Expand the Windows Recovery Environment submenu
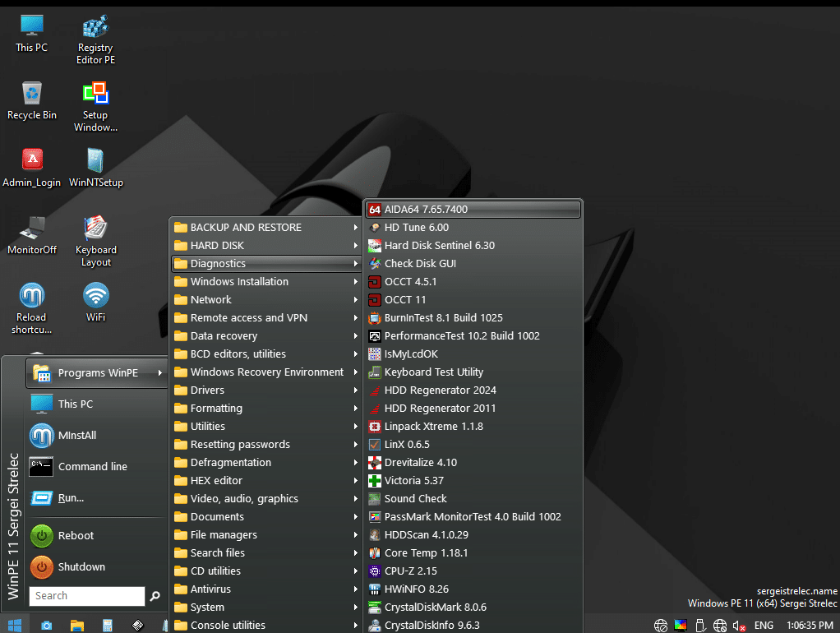Viewport: 840px width, 633px height. [x=265, y=372]
